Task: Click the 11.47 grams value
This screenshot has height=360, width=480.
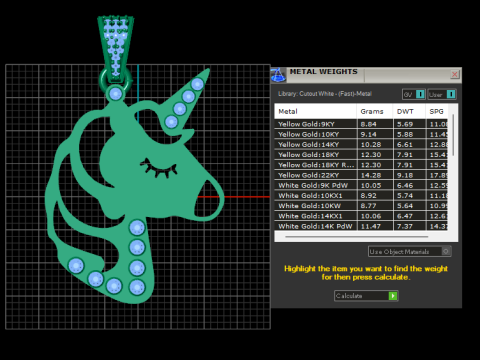Action: (371, 226)
